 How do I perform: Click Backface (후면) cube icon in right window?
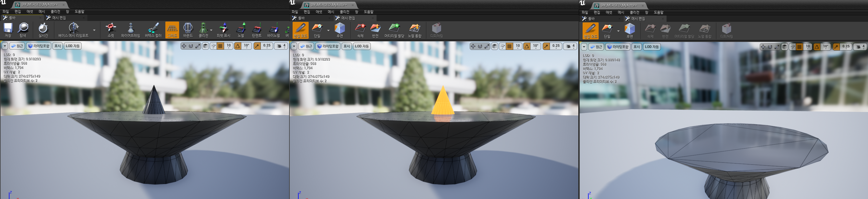pyautogui.click(x=630, y=31)
